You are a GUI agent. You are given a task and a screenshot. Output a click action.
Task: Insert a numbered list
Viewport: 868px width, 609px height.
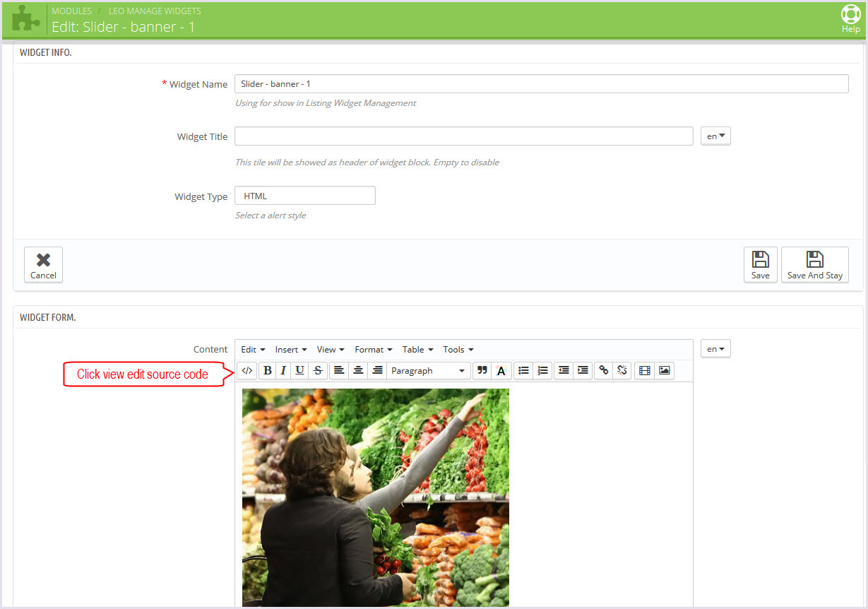tap(542, 370)
